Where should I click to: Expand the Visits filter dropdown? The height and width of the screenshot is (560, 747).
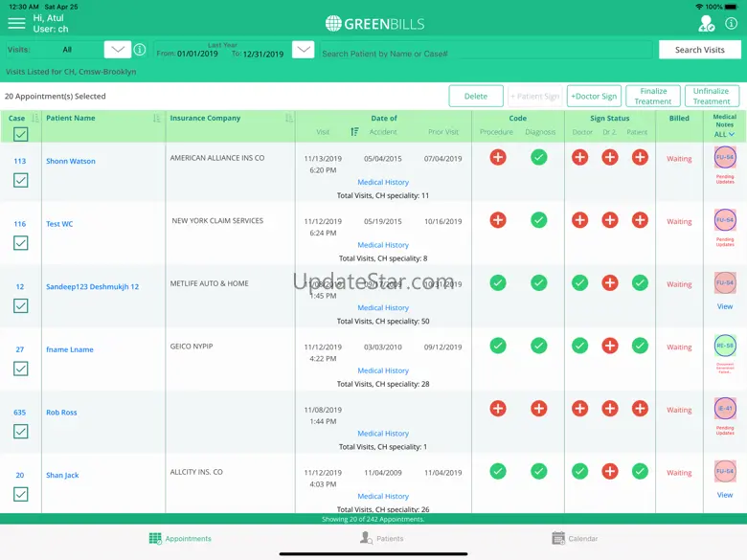pyautogui.click(x=118, y=50)
